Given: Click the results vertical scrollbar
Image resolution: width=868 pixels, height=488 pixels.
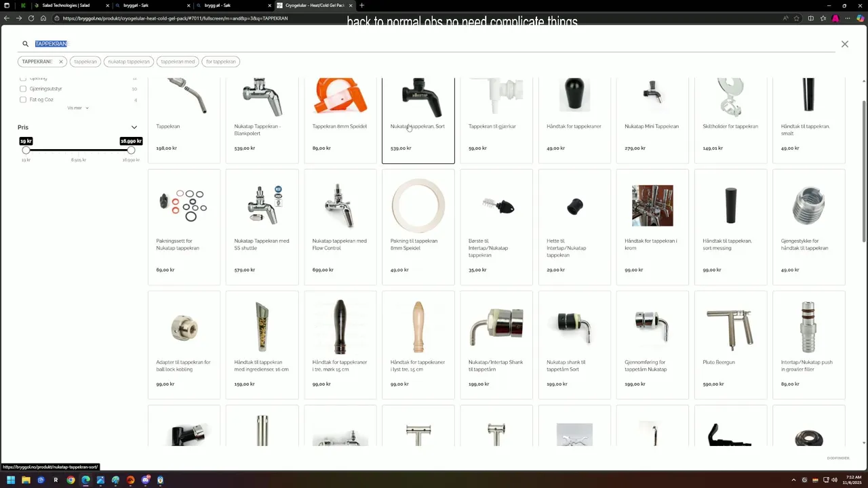Looking at the screenshot, I should click(863, 171).
